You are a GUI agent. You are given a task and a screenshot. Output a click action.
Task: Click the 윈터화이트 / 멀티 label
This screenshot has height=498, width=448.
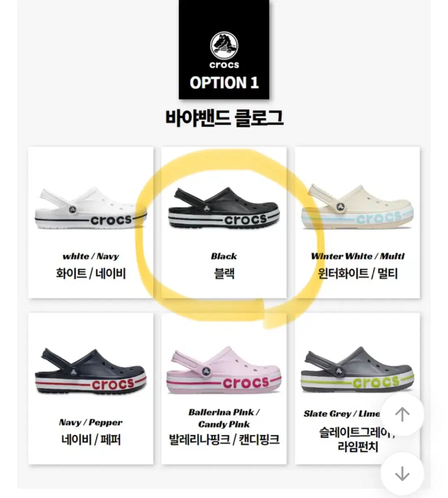click(358, 273)
